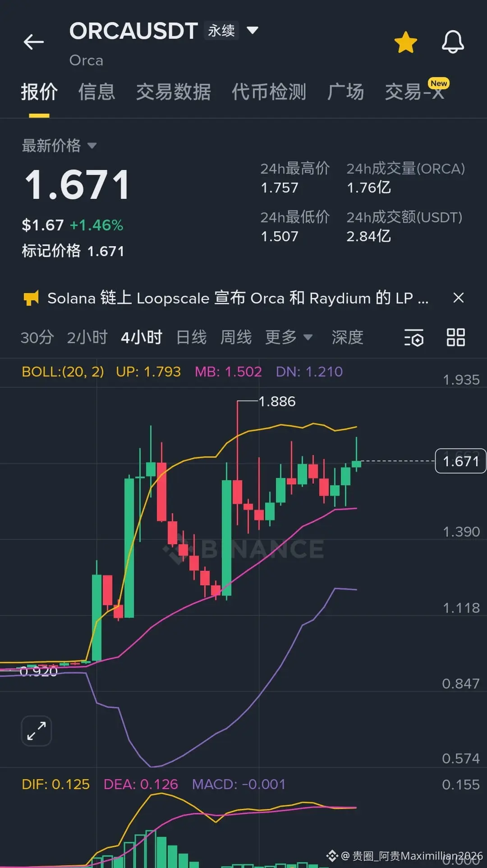
Task: Tap the announcement megaphone icon
Action: pos(31,298)
